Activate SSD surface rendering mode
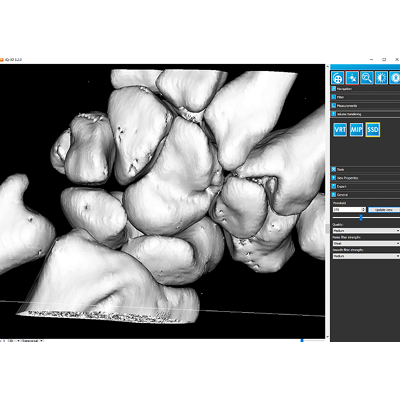This screenshot has height=400, width=400. tap(372, 130)
